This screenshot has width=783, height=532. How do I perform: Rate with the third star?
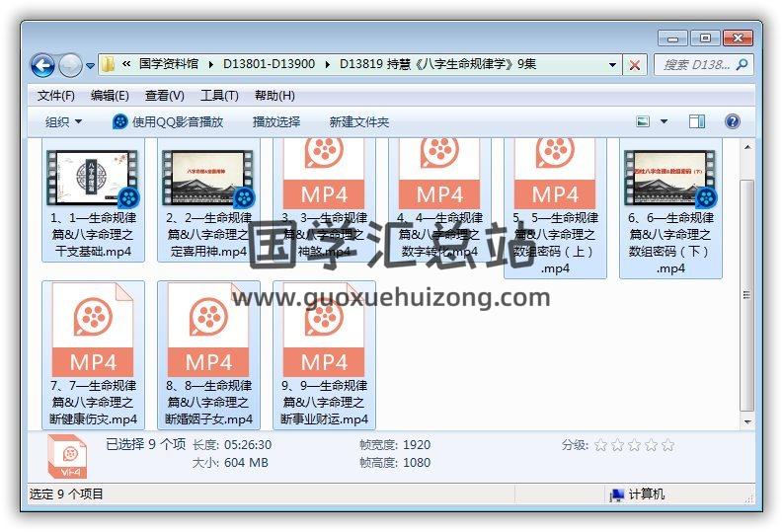point(634,445)
